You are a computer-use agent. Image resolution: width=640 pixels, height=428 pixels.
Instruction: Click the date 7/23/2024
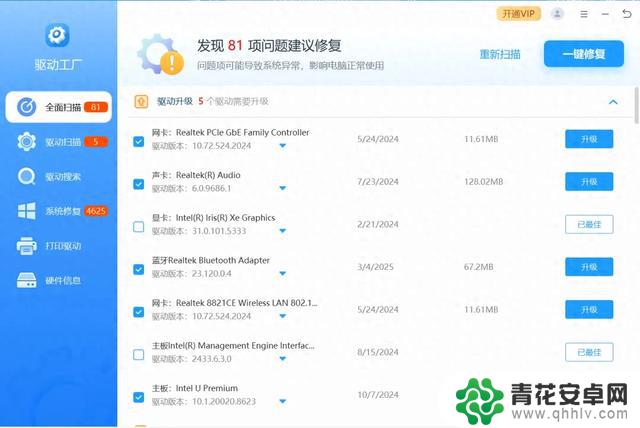(x=378, y=182)
